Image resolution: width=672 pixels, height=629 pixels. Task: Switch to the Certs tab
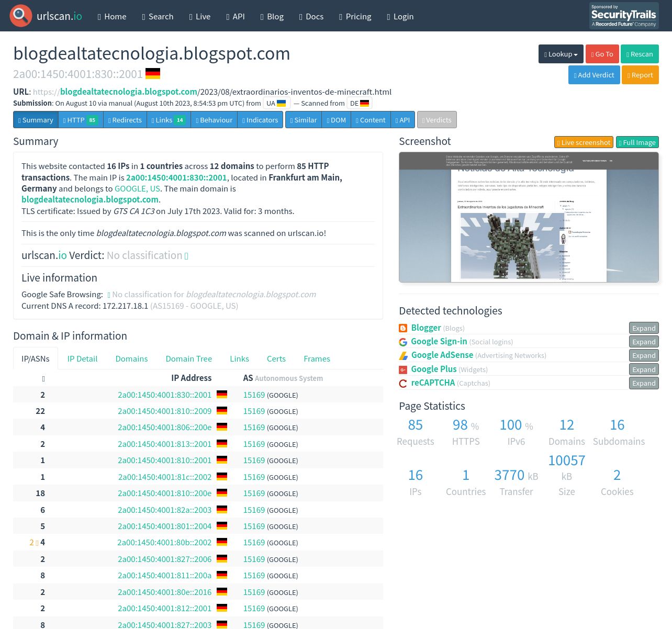coord(276,358)
